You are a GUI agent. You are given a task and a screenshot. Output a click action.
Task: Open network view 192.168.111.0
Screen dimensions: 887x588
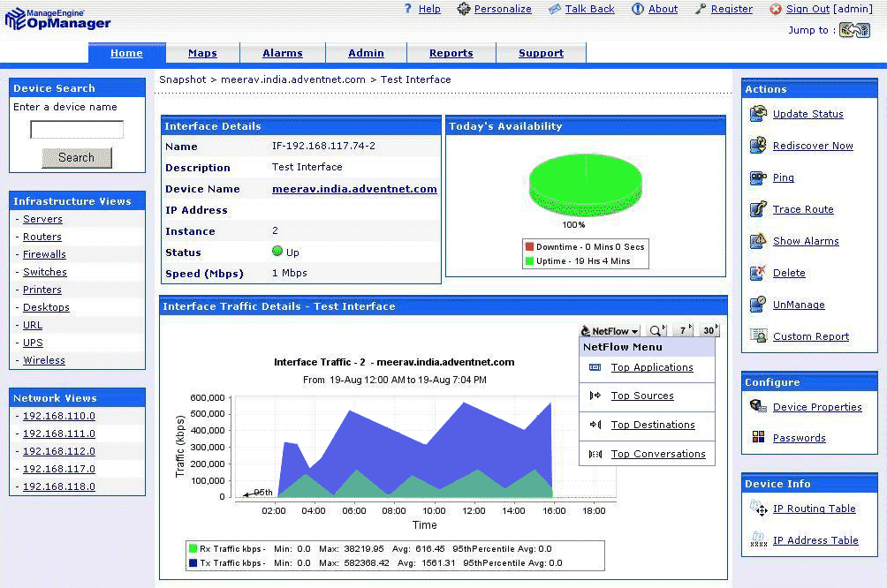click(59, 433)
